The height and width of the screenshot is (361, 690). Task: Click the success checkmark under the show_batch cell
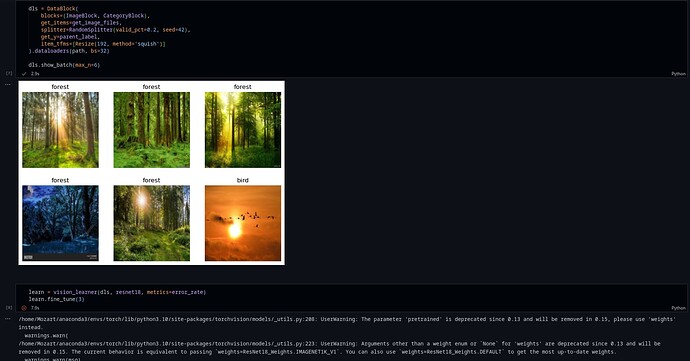point(24,74)
